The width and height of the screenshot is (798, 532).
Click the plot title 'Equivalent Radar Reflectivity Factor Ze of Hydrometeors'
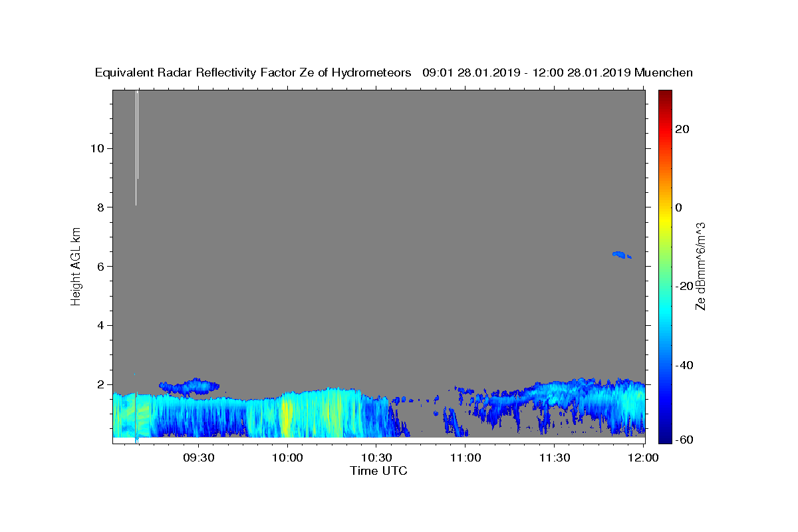click(x=253, y=73)
